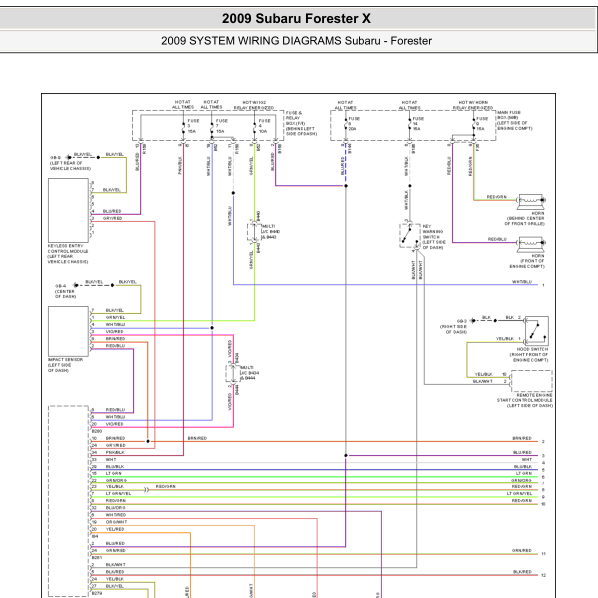Click the '2009 Subaru Forester X' title header

tap(296, 18)
